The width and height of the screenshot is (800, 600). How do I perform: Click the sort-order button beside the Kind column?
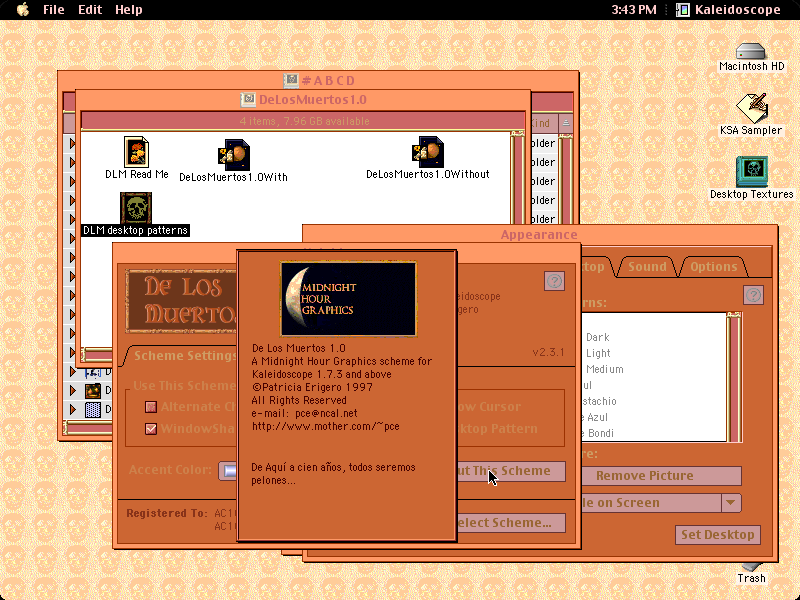click(566, 123)
